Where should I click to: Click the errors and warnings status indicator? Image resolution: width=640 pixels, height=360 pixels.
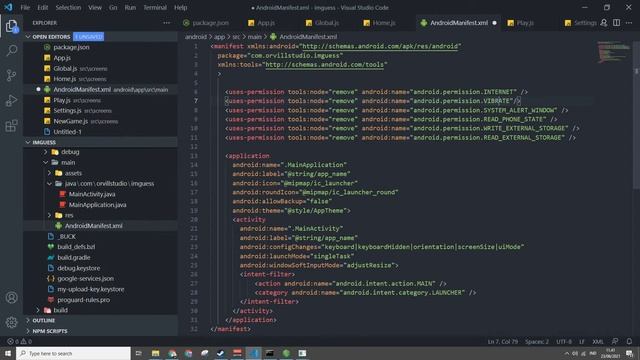tap(19, 341)
